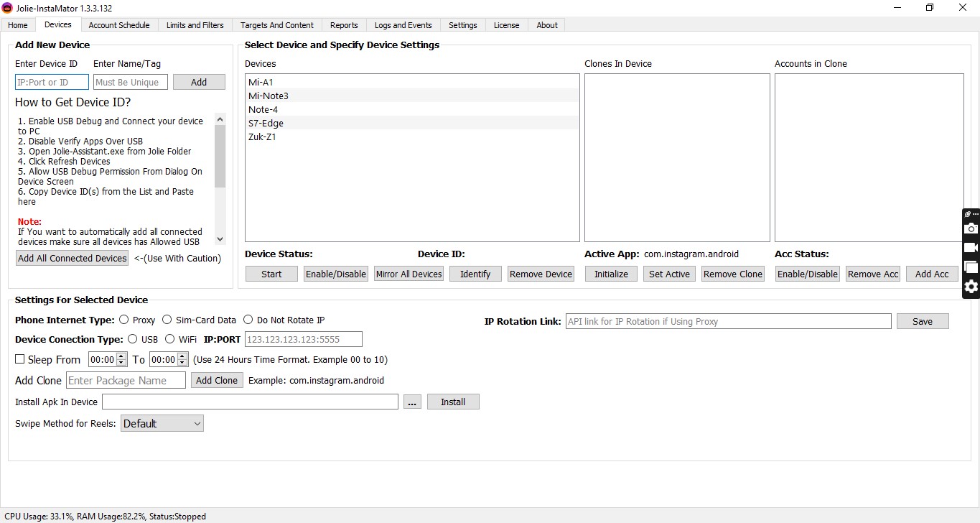Screen dimensions: 980x523
Task: Click the browse (...) button for APK file
Action: tap(412, 402)
